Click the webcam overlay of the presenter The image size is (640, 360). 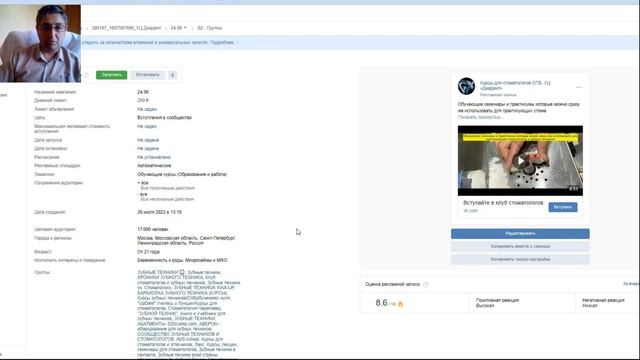pos(40,44)
